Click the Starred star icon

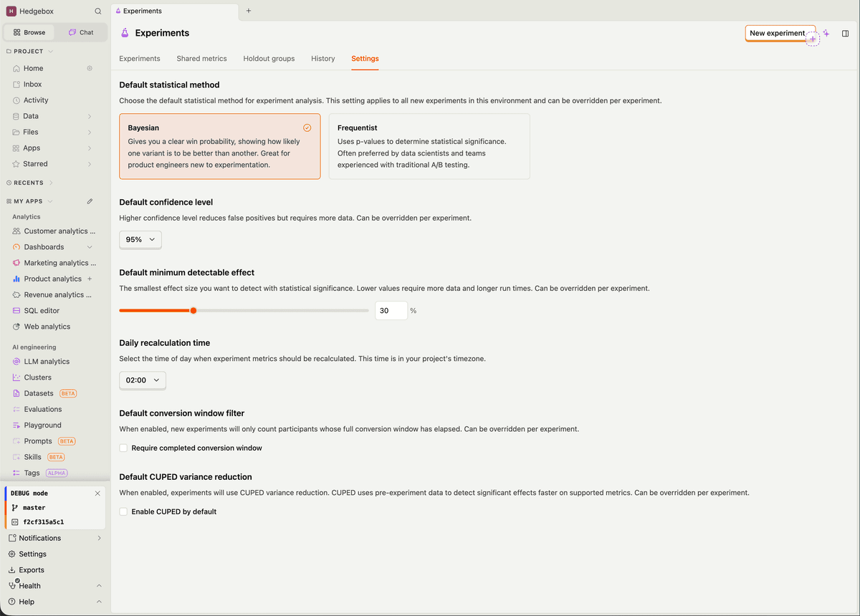click(x=16, y=164)
